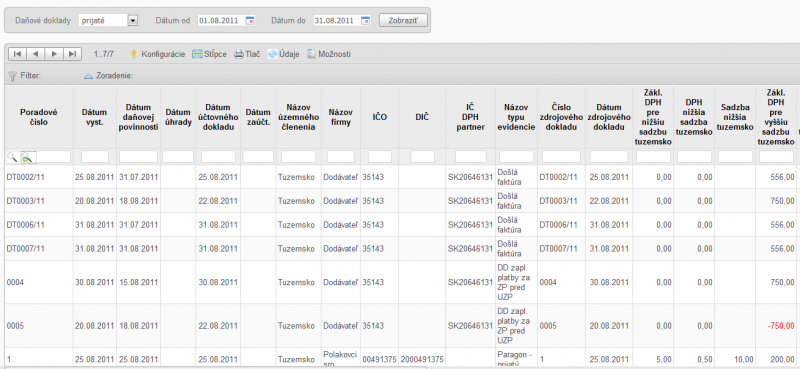Viewport: 800px width, 369px height.
Task: Focus the Názov firmy filter field
Action: point(341,157)
